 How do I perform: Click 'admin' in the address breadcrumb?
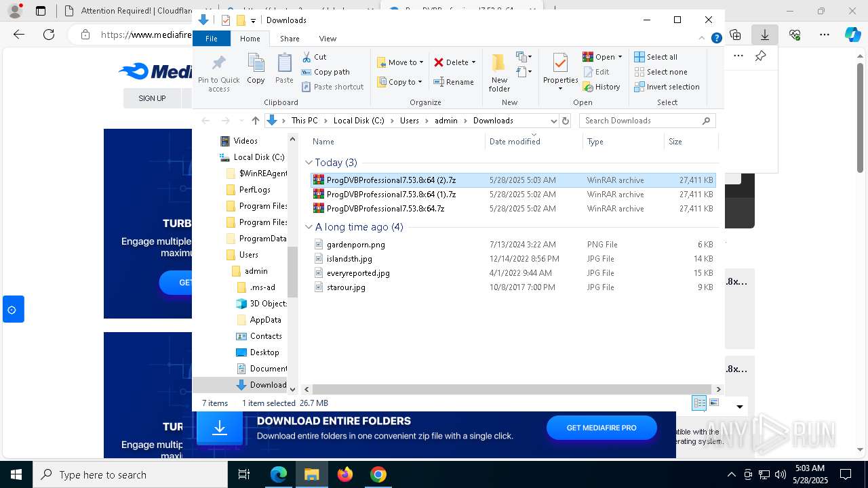[x=446, y=121]
